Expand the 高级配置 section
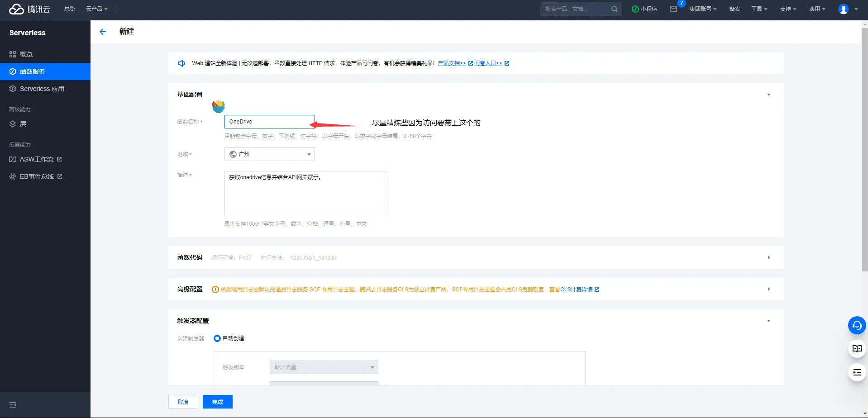 [768, 289]
